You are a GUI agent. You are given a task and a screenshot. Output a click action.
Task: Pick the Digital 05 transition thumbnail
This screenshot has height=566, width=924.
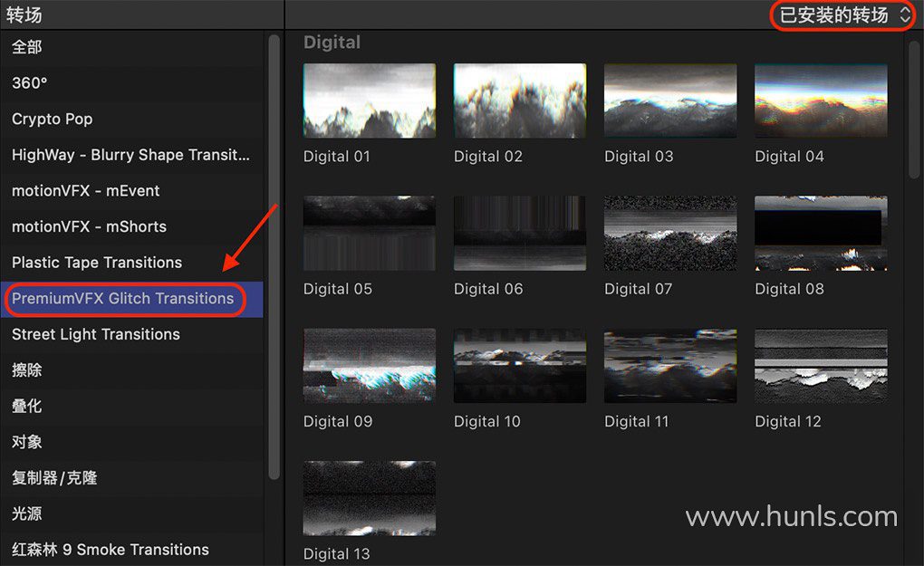370,234
